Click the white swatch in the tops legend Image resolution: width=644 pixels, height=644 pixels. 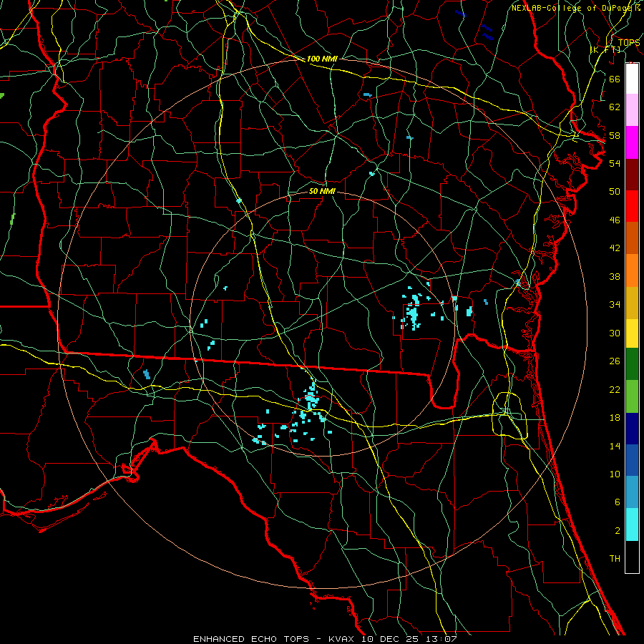pyautogui.click(x=632, y=79)
